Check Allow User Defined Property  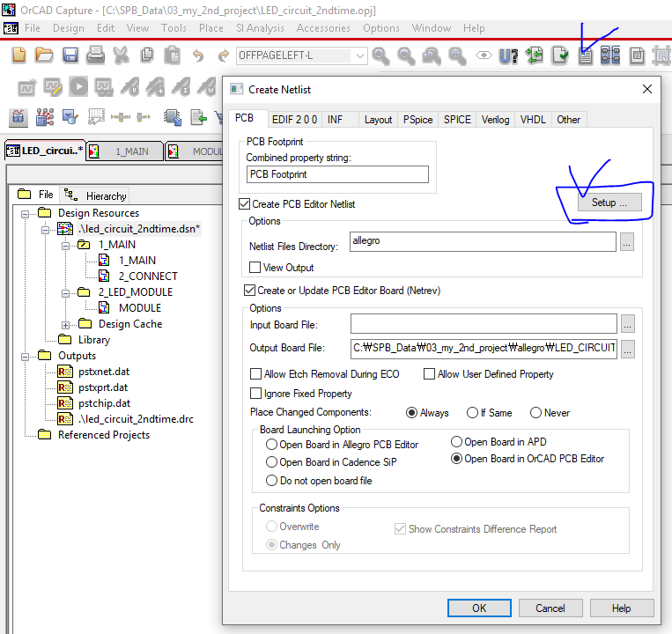coord(429,374)
